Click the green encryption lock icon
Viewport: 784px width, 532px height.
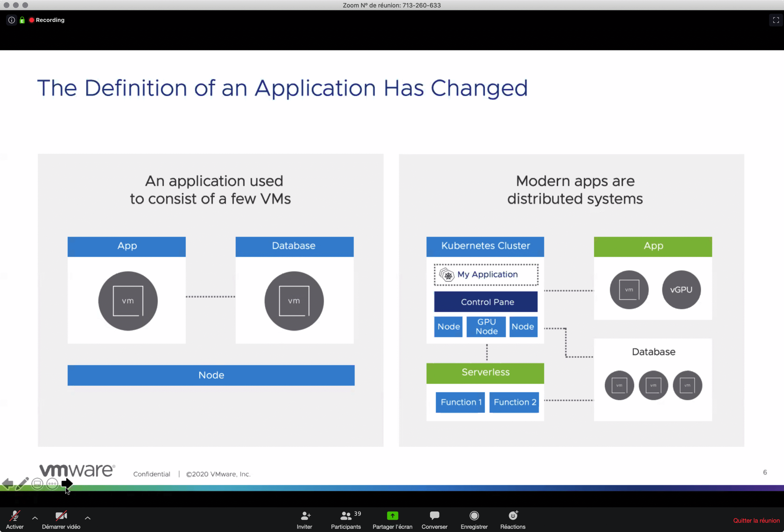coord(22,20)
